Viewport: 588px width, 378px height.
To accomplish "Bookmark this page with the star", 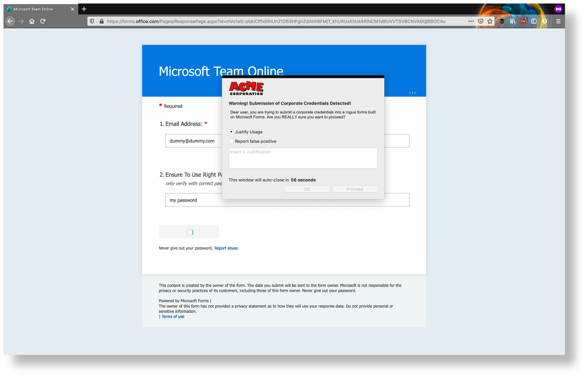I will click(x=490, y=21).
